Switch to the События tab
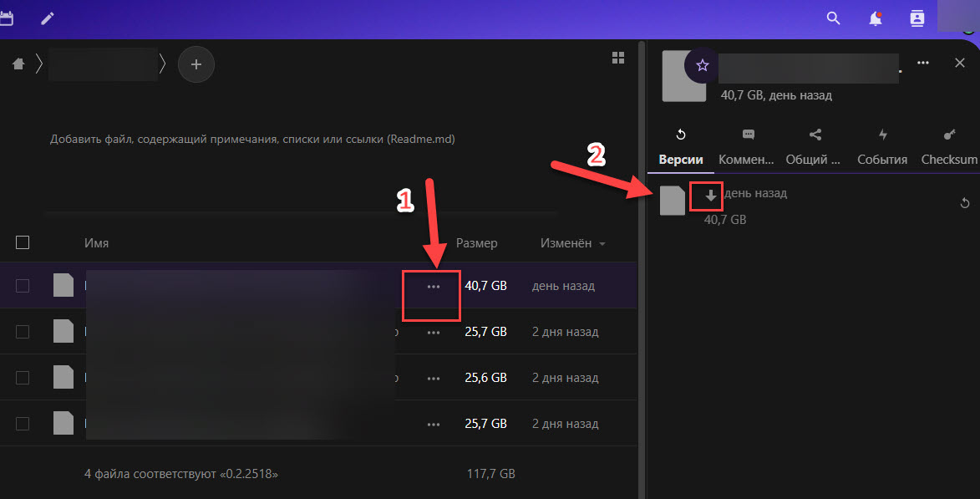This screenshot has height=499, width=980. (882, 148)
